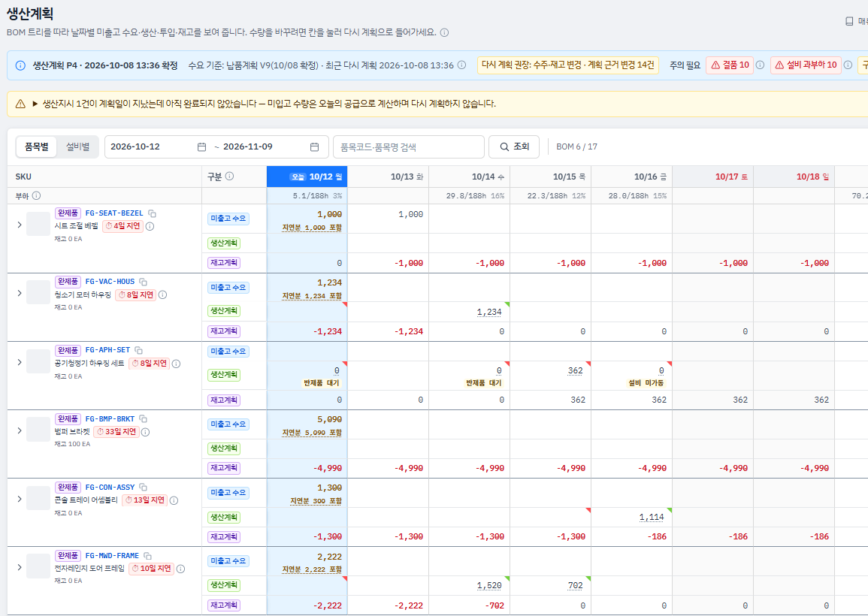Show info for the 구분 column header
Image resolution: width=868 pixels, height=616 pixels.
click(x=230, y=176)
